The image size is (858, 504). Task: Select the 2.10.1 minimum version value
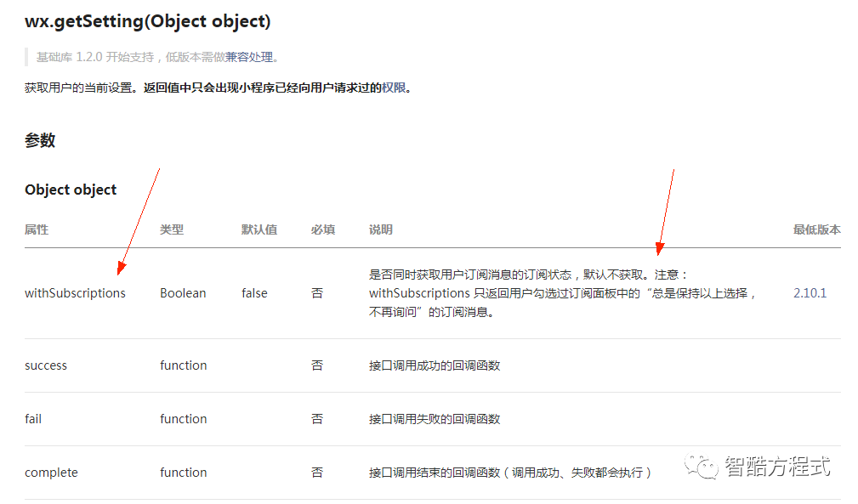coord(809,292)
